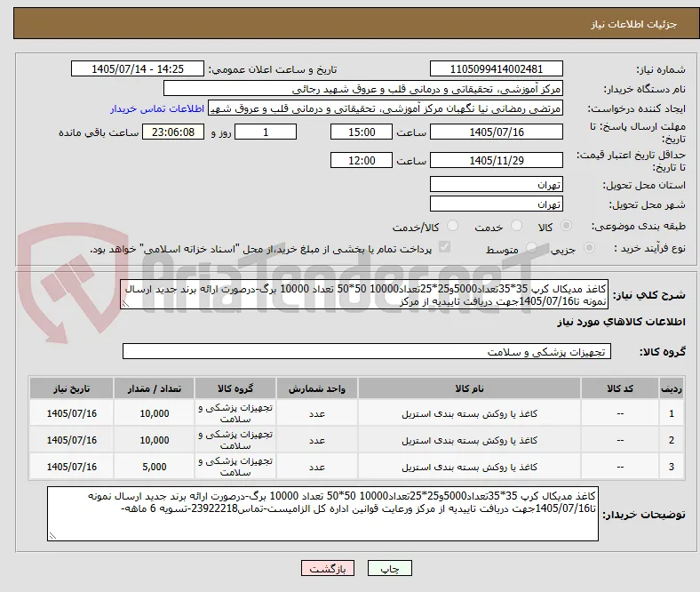
Task: Click the remaining time 23:06:08 field
Action: click(x=173, y=132)
